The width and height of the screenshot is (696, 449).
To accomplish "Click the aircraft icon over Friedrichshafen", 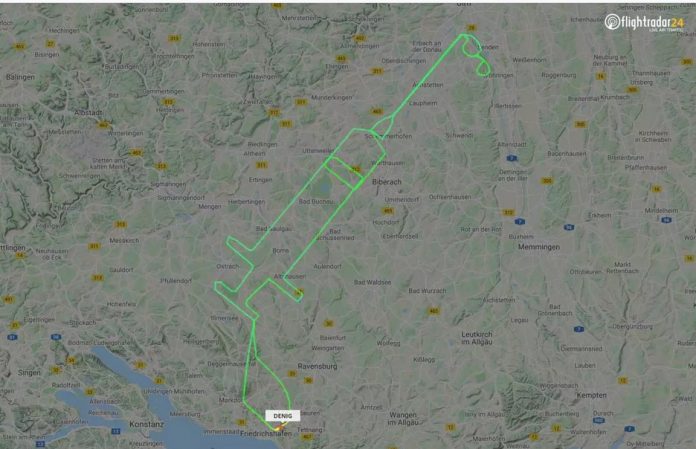I will (278, 428).
